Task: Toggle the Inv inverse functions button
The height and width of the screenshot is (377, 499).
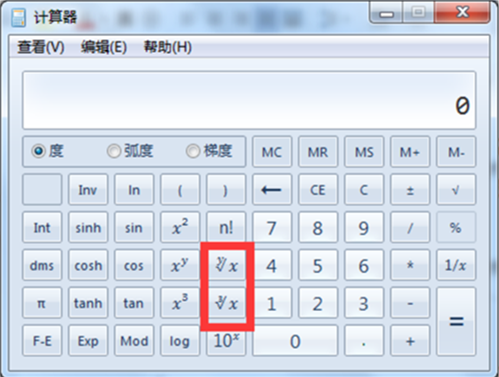Action: (x=88, y=189)
